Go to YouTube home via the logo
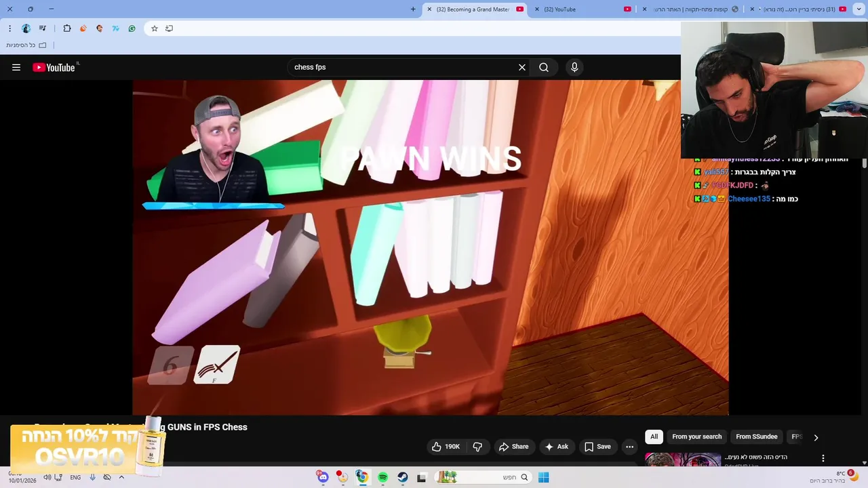Image resolution: width=868 pixels, height=488 pixels. tap(54, 67)
